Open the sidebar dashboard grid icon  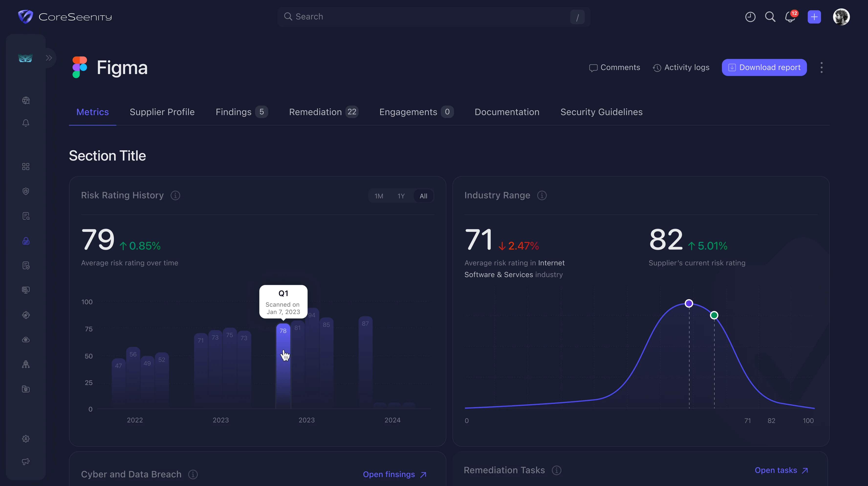(x=26, y=166)
